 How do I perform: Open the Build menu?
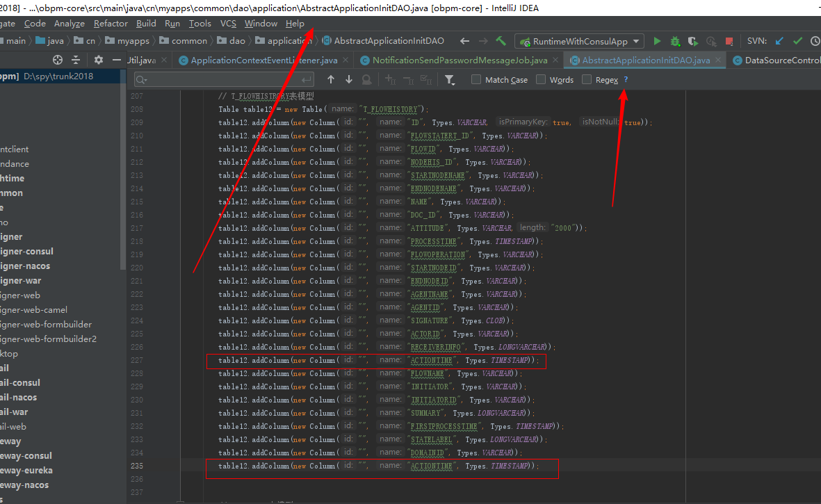click(146, 24)
